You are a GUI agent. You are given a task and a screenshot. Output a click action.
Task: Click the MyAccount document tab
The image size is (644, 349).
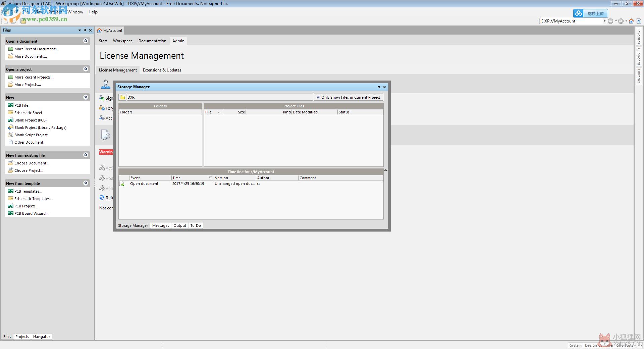pos(110,31)
